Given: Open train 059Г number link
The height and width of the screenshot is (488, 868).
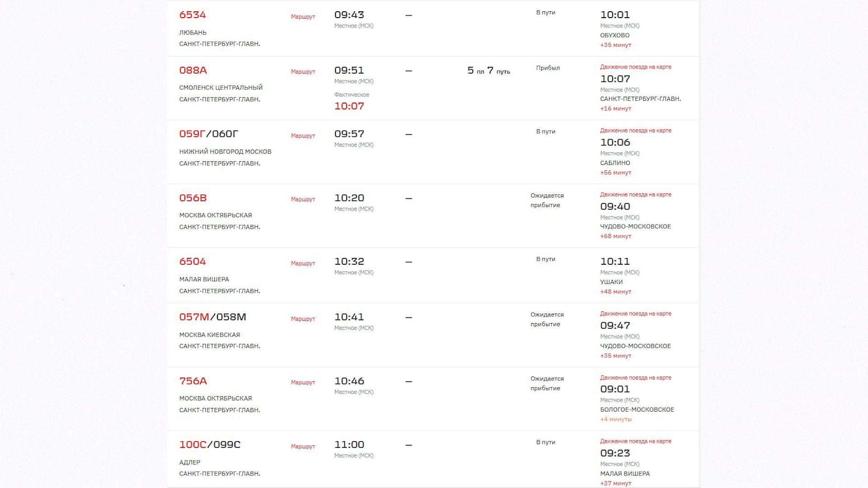Looking at the screenshot, I should click(x=192, y=134).
